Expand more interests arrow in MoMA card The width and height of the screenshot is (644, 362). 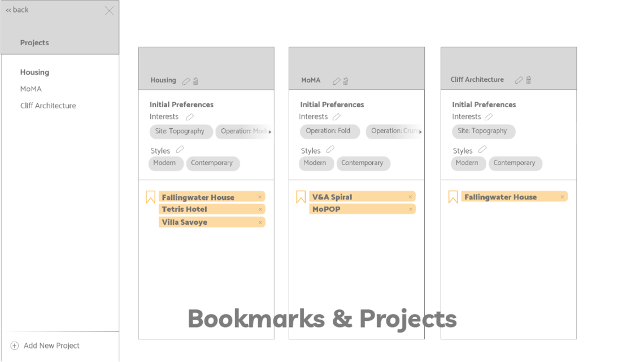click(x=420, y=132)
